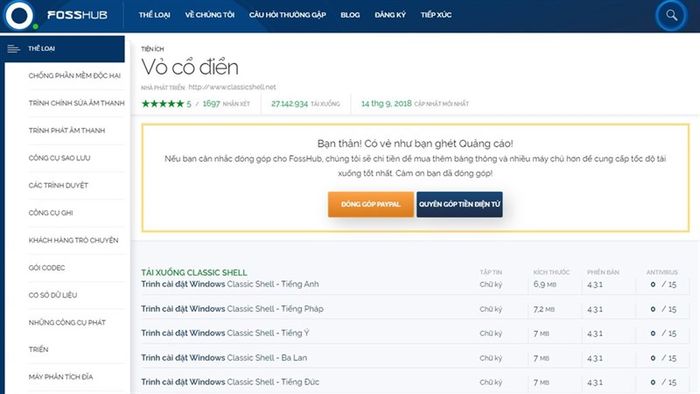
Task: Click antivirus result 0/15 for Ba Lan
Action: click(663, 358)
